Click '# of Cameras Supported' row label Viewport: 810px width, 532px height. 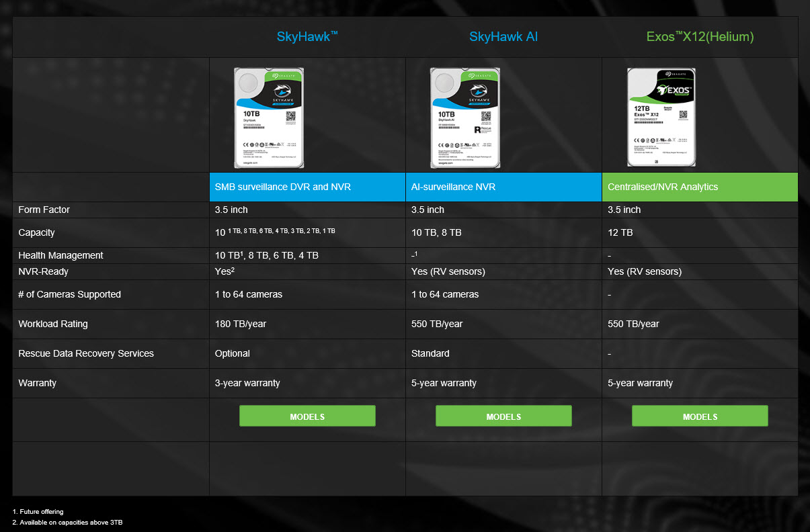(x=69, y=294)
